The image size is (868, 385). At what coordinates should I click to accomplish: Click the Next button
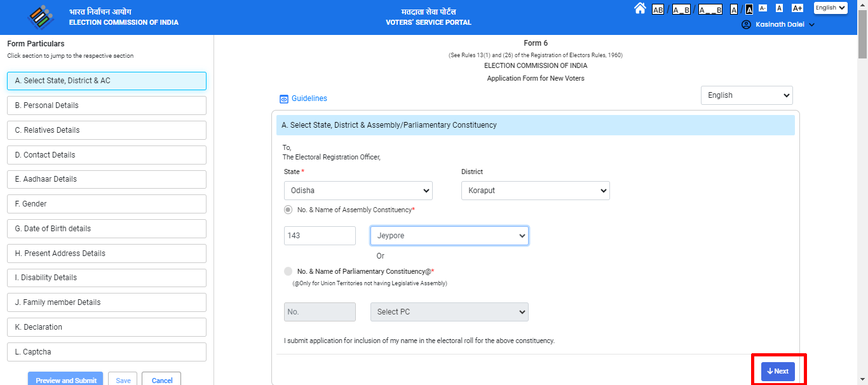point(778,371)
